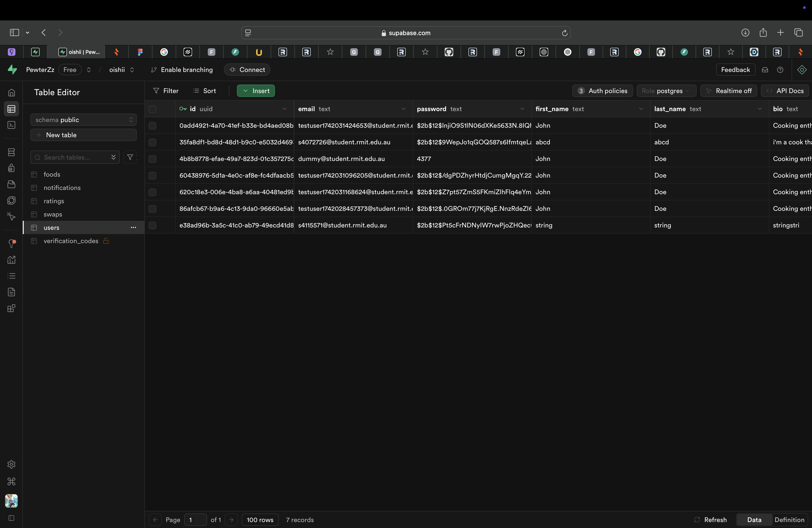
Task: Open Project Settings gear icon
Action: point(11,464)
